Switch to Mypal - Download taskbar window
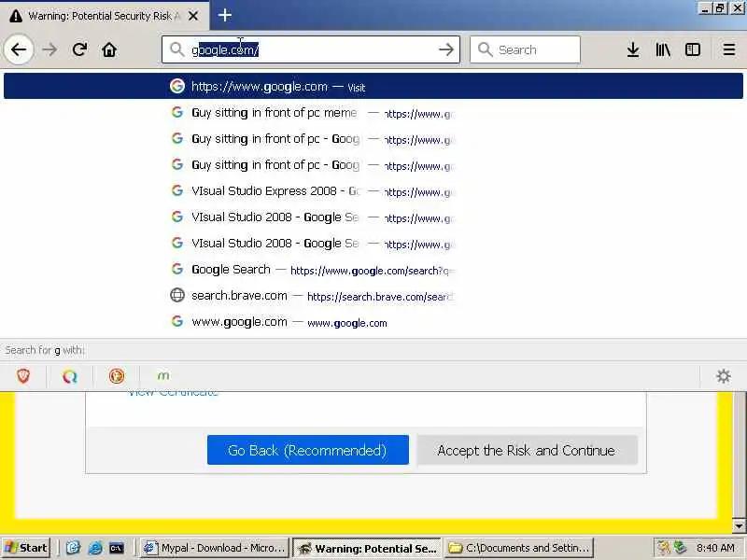The height and width of the screenshot is (560, 747). tap(215, 548)
